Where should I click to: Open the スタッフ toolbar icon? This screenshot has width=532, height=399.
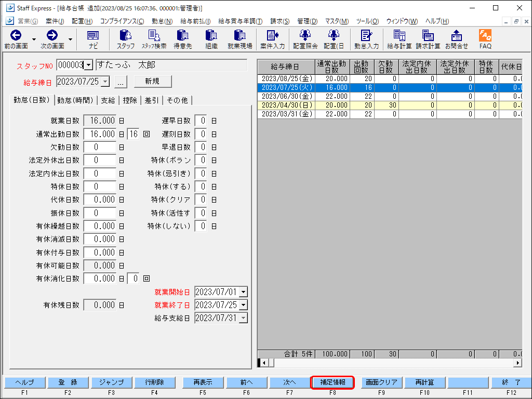click(126, 35)
